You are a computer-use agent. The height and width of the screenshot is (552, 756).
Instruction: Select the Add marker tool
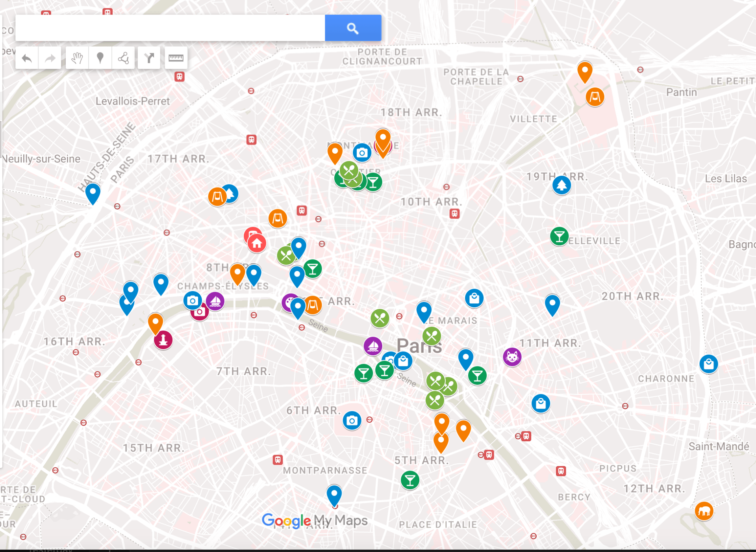[100, 58]
